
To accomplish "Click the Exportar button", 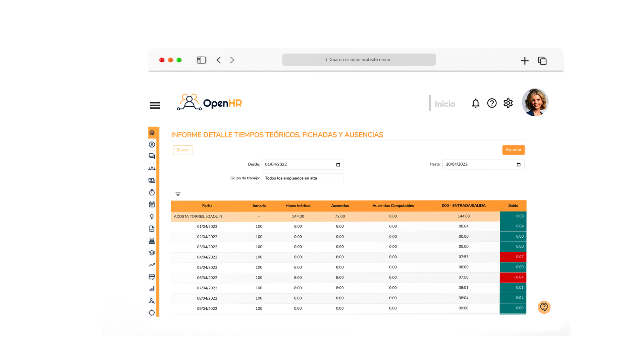I will tap(513, 150).
